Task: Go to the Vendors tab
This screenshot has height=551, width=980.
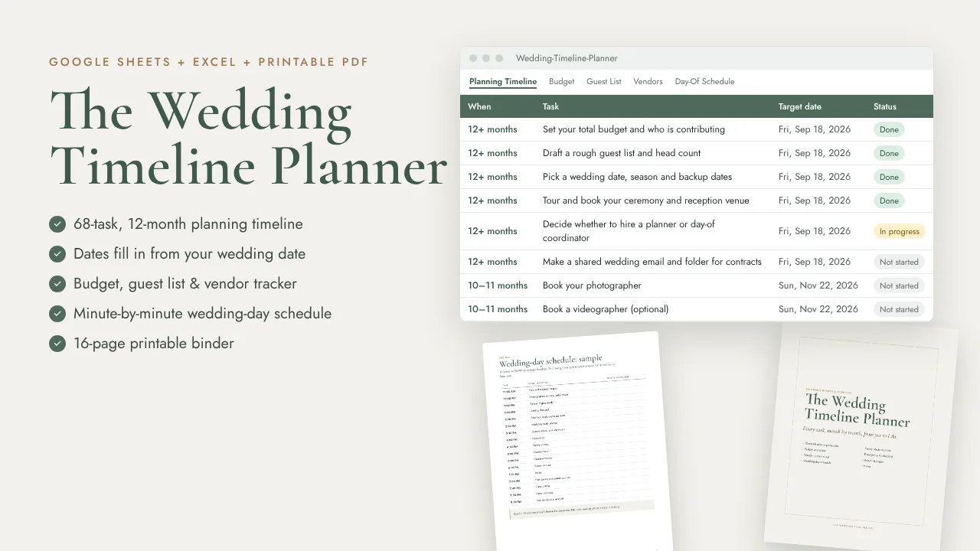Action: (648, 81)
